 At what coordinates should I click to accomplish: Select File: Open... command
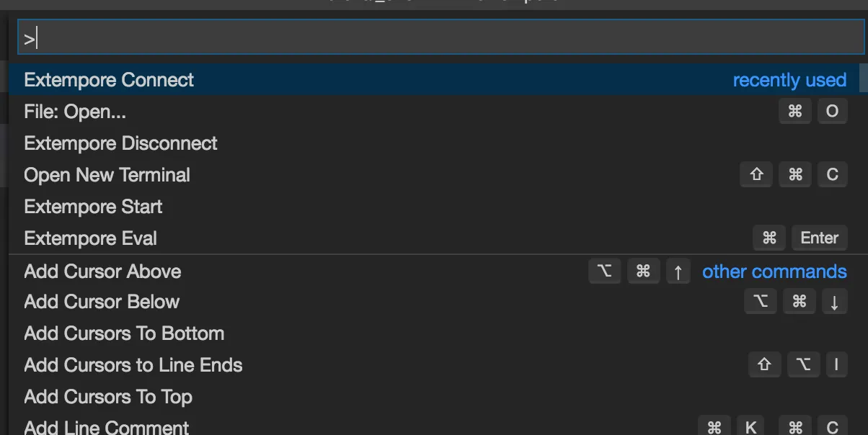click(75, 112)
